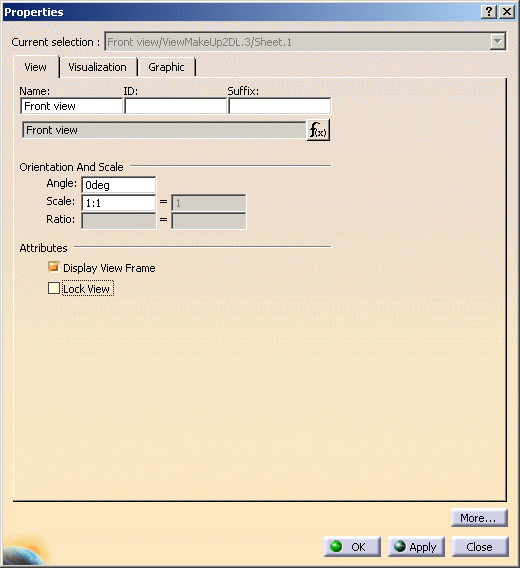The image size is (520, 568).
Task: Open the More... options button
Action: (x=479, y=518)
